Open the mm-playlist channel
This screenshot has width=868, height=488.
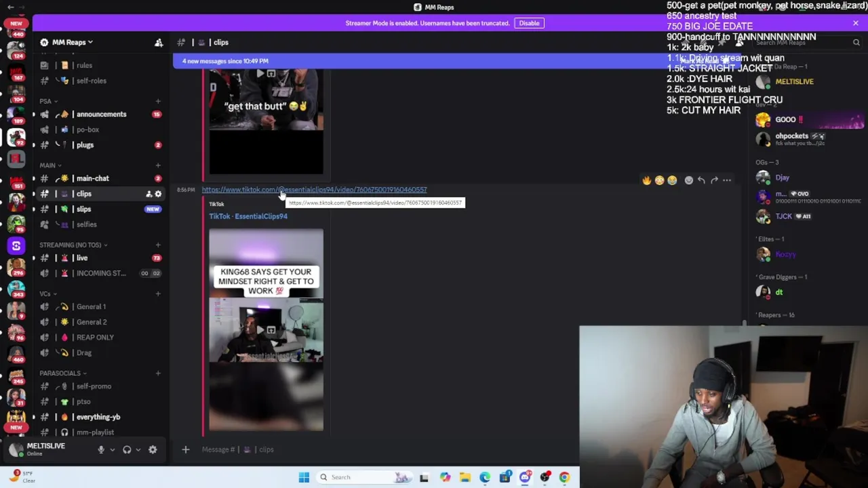(94, 432)
